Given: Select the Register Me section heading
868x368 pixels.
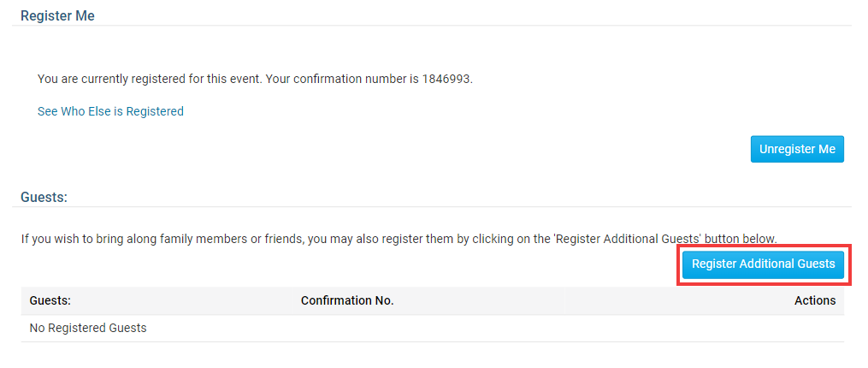Looking at the screenshot, I should (57, 15).
